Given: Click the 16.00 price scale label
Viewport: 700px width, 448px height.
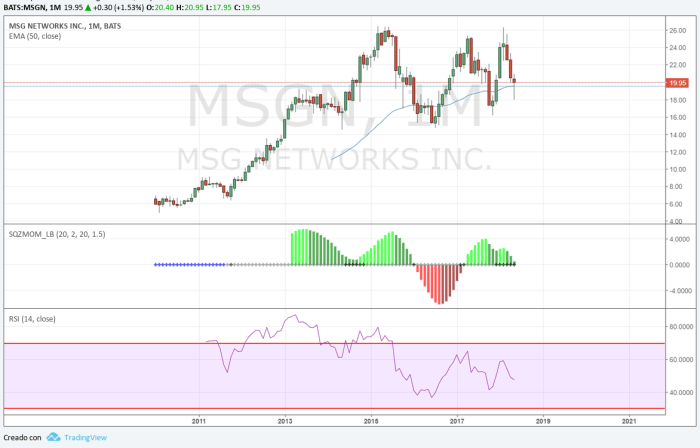Looking at the screenshot, I should (x=678, y=117).
